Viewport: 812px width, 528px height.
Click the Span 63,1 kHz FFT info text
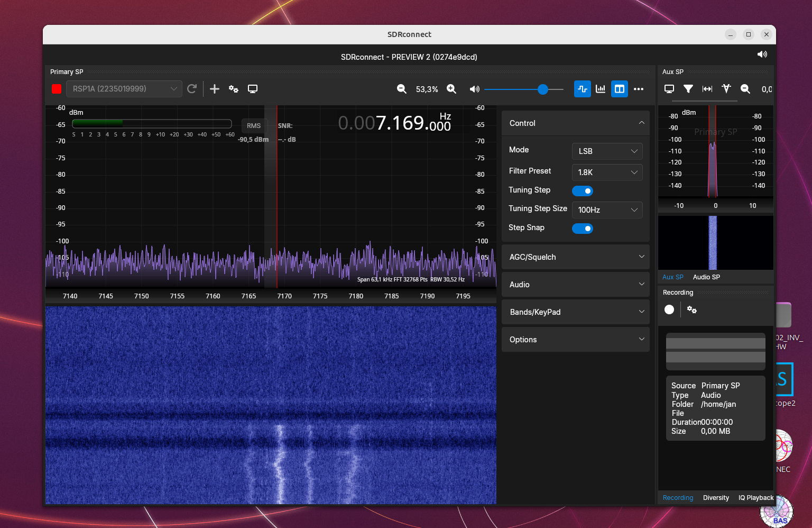click(x=411, y=279)
